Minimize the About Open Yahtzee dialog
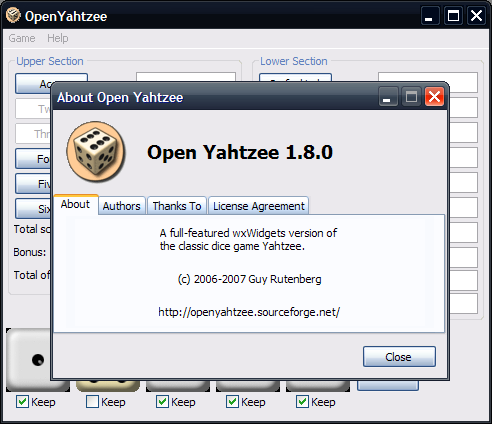This screenshot has height=424, width=492. click(388, 97)
